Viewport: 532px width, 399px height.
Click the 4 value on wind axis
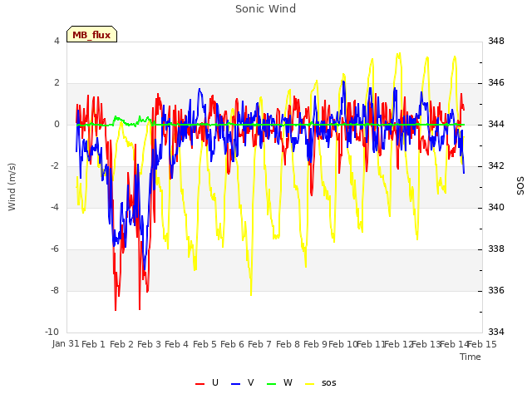tap(57, 41)
